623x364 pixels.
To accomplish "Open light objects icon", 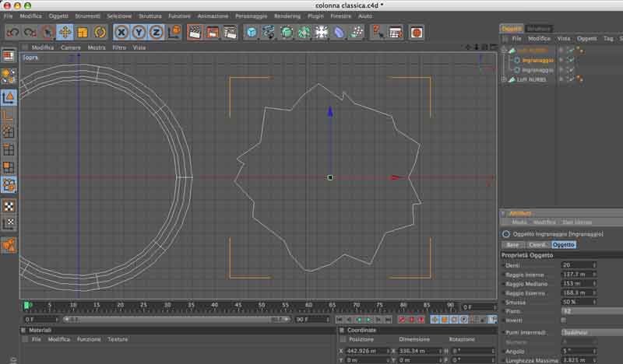I will [x=322, y=33].
